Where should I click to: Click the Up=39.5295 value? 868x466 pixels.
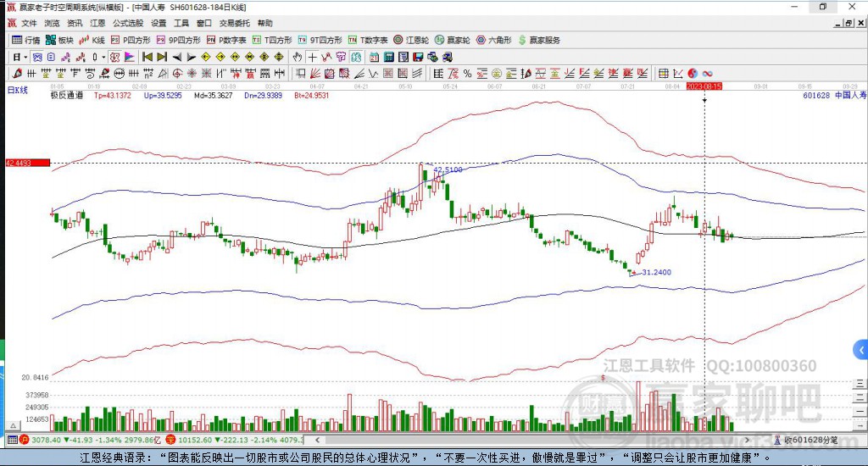point(163,95)
